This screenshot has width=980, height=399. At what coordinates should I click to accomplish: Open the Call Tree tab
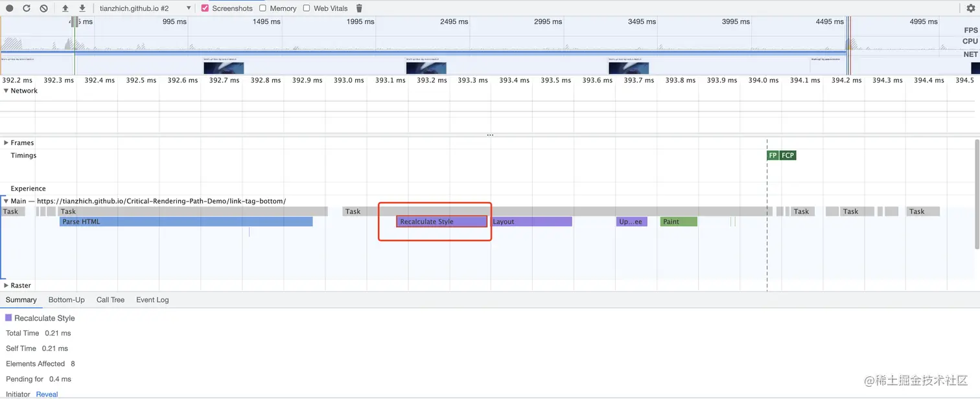pyautogui.click(x=110, y=300)
